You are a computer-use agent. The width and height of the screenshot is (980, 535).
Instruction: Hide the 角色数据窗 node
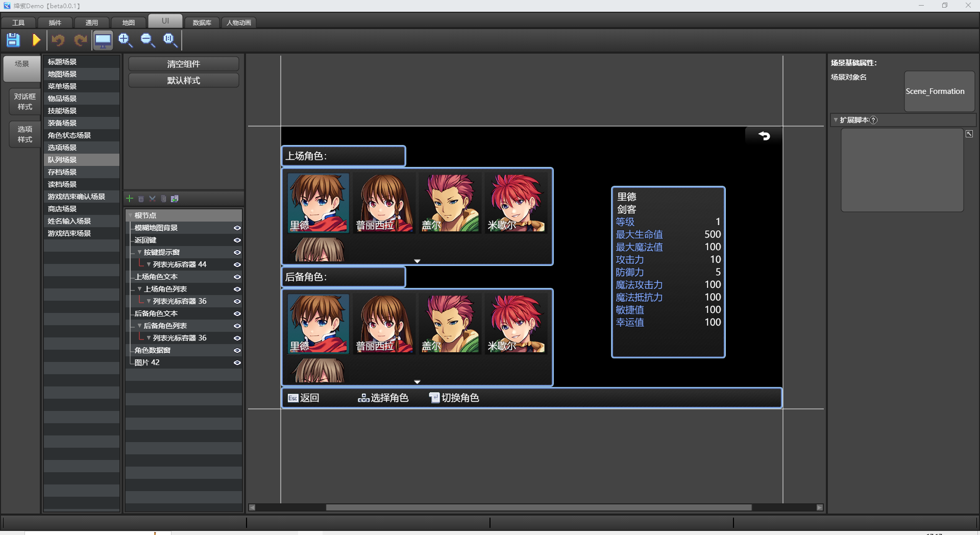point(237,351)
